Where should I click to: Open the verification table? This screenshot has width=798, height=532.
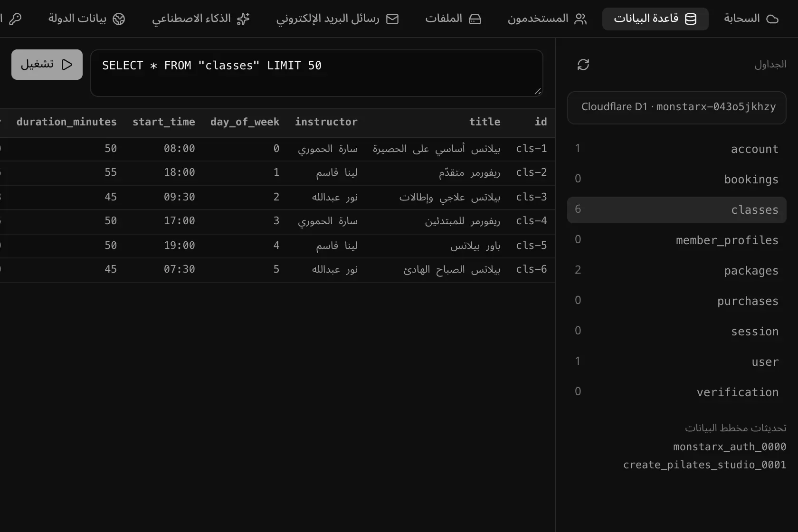[677, 392]
